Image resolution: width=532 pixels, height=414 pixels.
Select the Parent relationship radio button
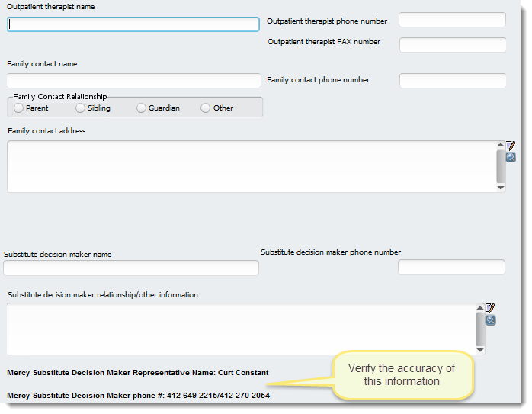(x=18, y=108)
